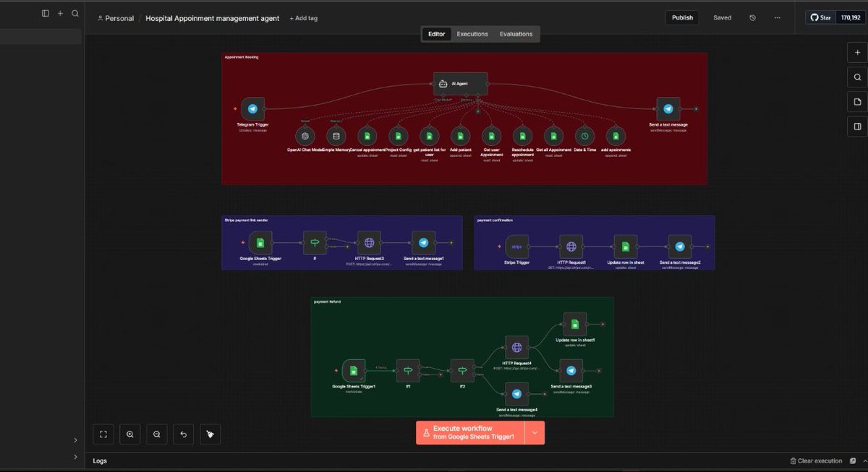Expand the upper chevron in left sidebar
The width and height of the screenshot is (868, 472).
75,440
